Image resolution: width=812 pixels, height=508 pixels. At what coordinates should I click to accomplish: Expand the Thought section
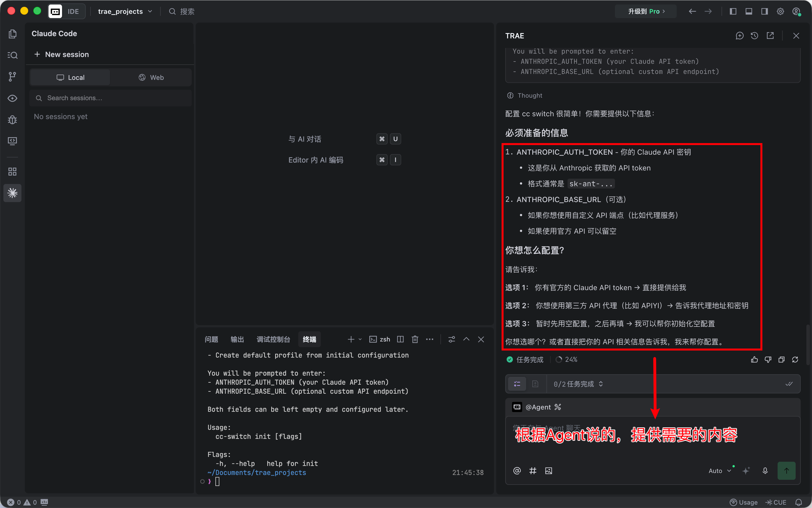[524, 95]
